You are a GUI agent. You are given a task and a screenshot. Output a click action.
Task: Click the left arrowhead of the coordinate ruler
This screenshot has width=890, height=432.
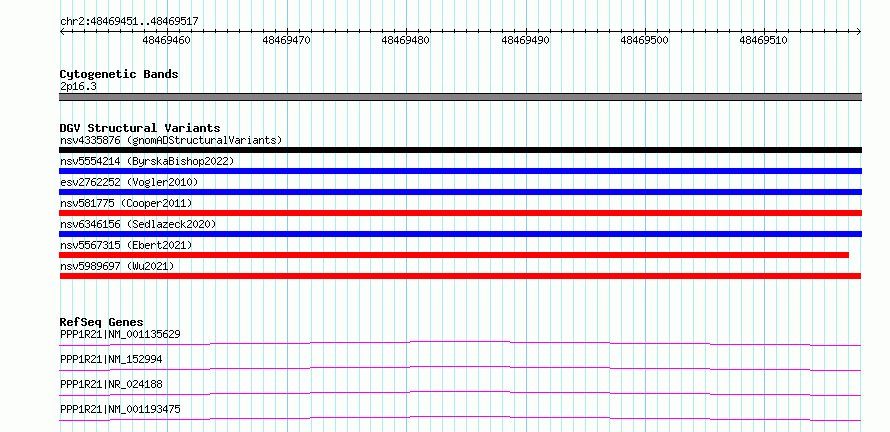point(62,32)
